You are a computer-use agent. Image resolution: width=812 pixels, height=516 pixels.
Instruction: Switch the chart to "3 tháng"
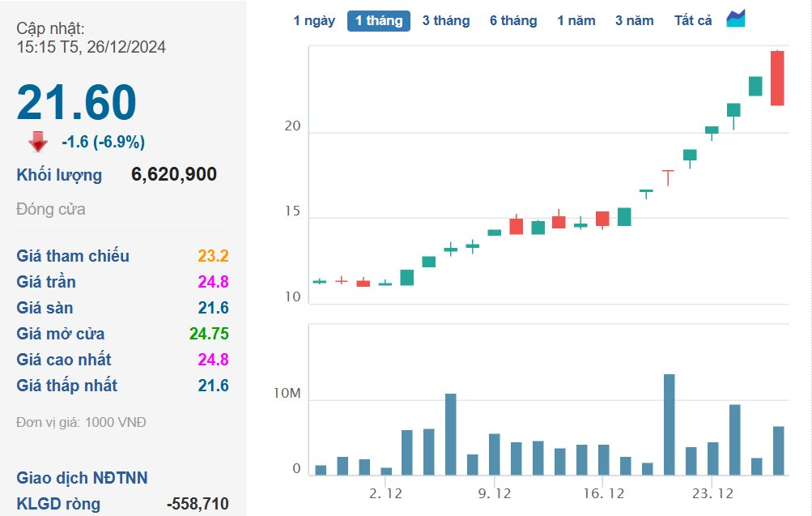tap(445, 20)
